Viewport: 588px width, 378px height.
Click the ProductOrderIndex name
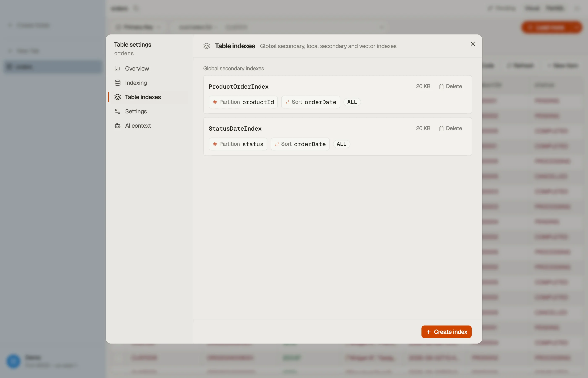(239, 87)
